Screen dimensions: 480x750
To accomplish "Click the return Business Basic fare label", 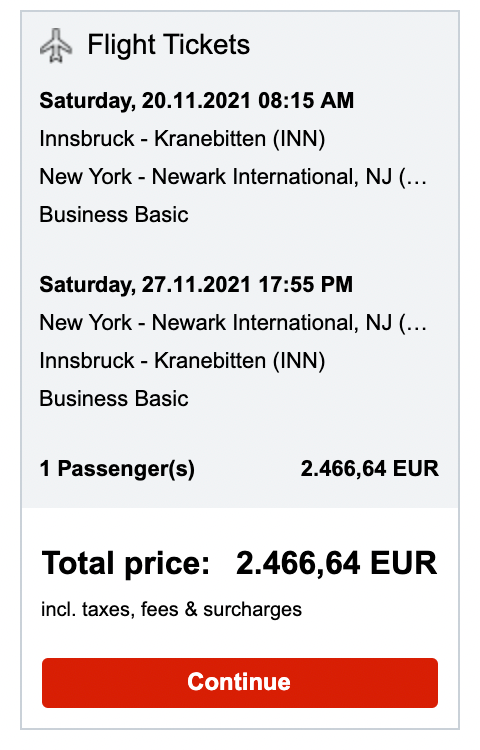I will click(x=114, y=398).
